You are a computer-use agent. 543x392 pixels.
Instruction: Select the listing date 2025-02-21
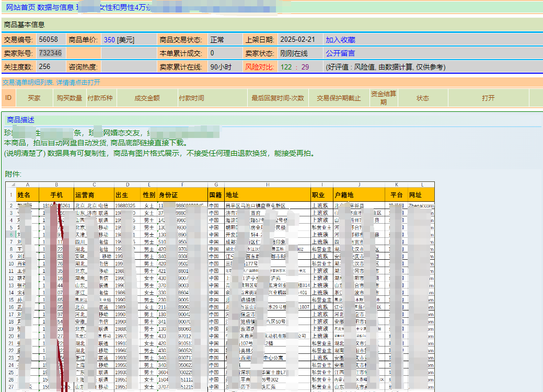298,40
